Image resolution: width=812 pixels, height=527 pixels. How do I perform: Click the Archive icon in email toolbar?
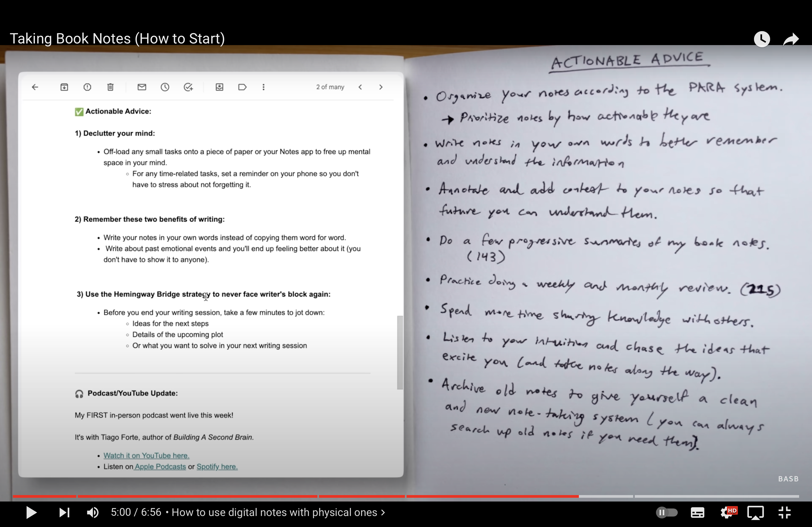pos(64,87)
